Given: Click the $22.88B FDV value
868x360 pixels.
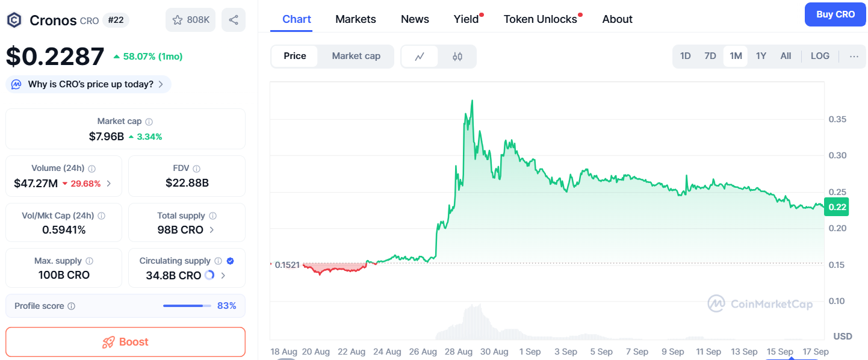Looking at the screenshot, I should [187, 183].
